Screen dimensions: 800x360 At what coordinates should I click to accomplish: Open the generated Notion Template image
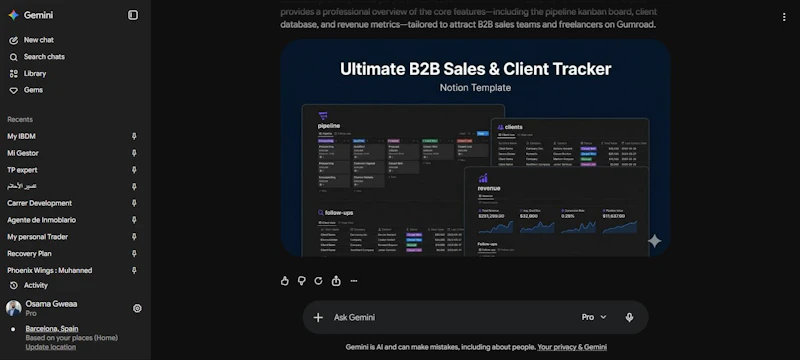[475, 148]
